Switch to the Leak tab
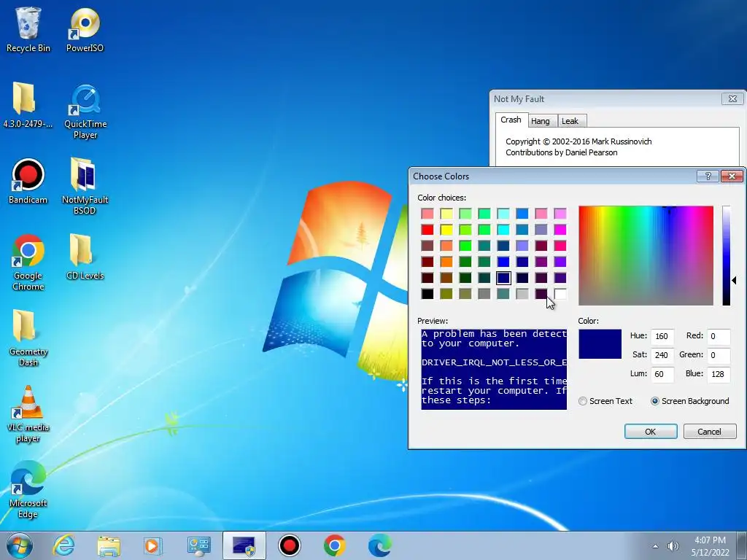Viewport: 747px width, 560px height. (570, 121)
